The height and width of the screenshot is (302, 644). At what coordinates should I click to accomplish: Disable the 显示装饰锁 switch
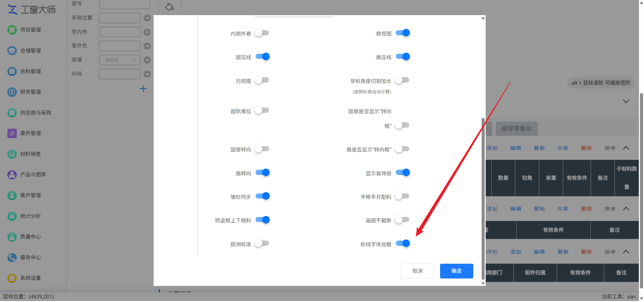point(403,173)
